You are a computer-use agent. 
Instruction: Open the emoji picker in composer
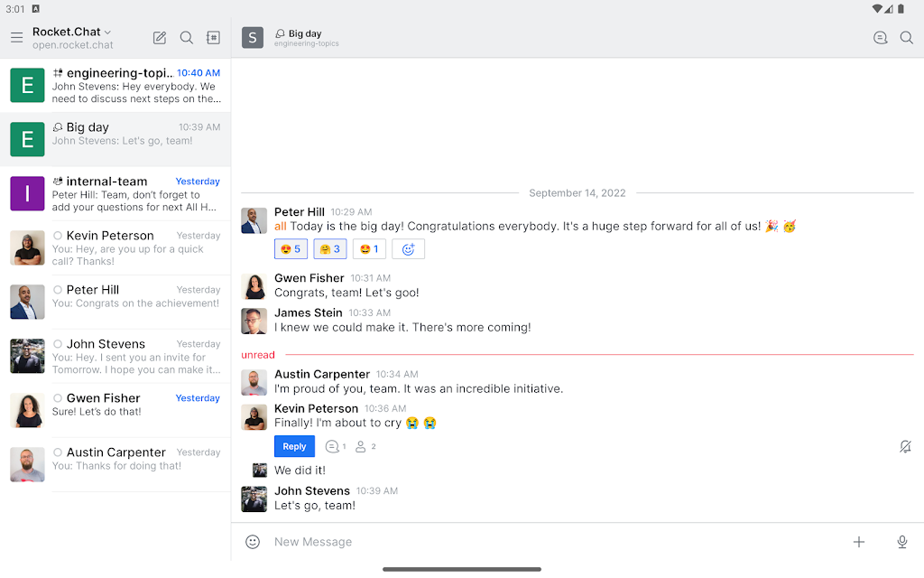pos(253,542)
